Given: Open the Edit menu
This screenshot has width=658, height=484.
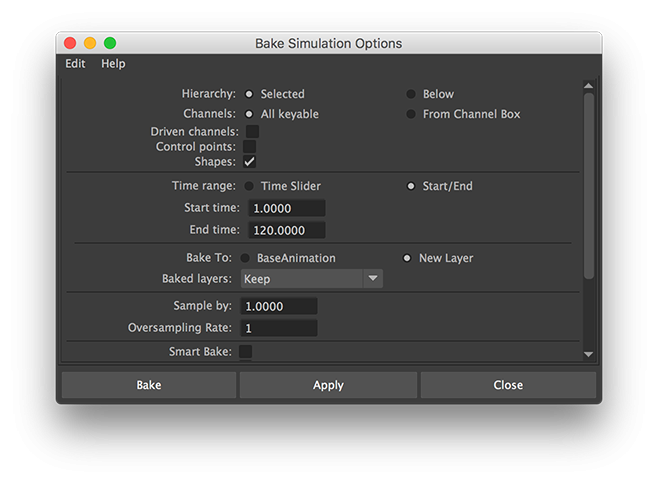Looking at the screenshot, I should [x=76, y=64].
